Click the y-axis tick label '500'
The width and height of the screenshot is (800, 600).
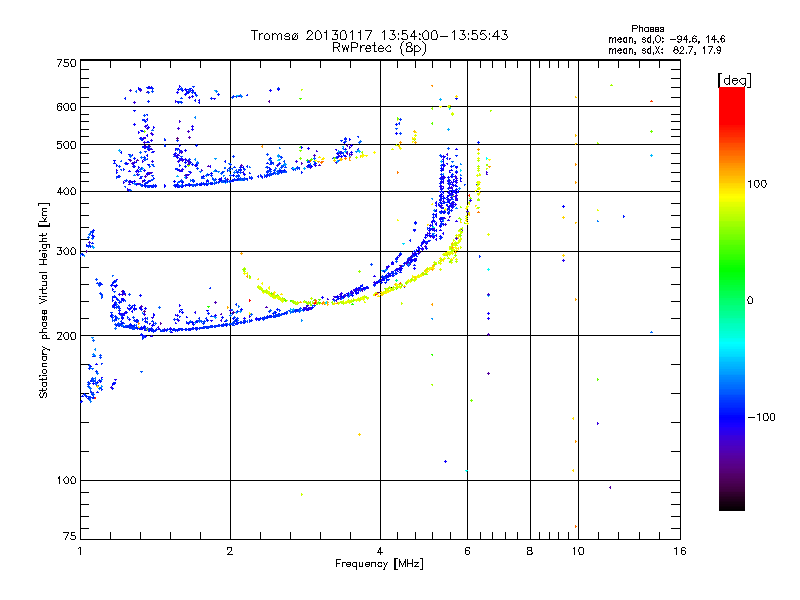coord(66,145)
